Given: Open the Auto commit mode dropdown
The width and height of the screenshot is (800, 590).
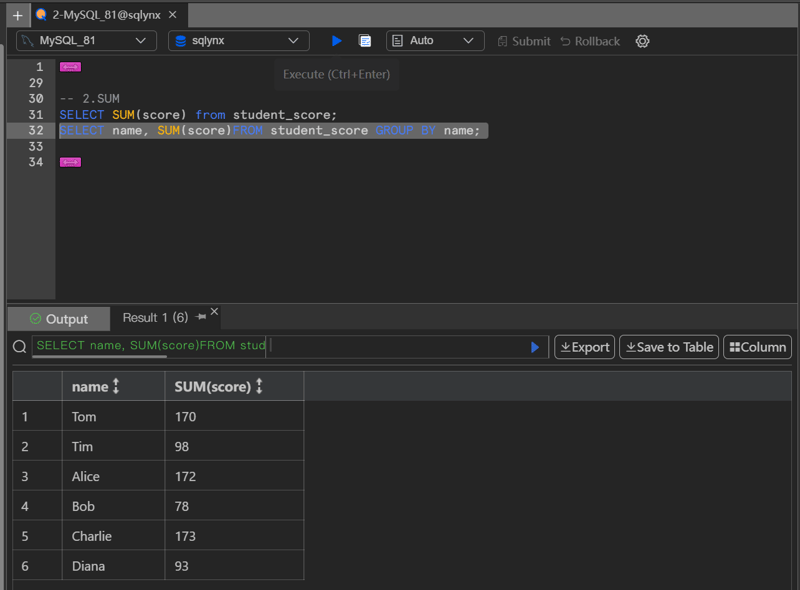Looking at the screenshot, I should (435, 41).
